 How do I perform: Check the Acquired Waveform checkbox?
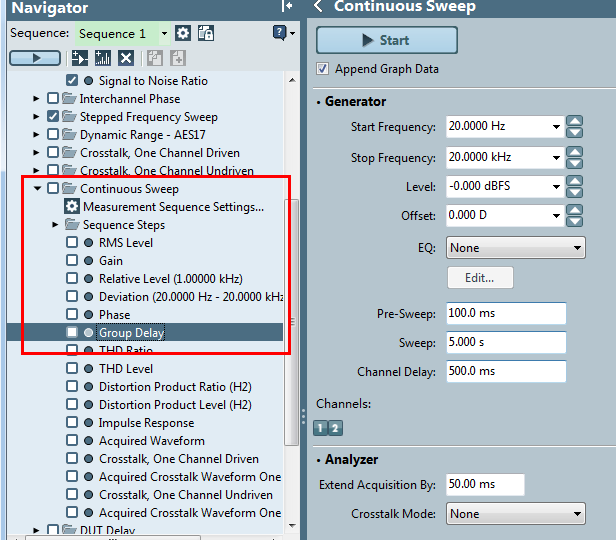72,440
